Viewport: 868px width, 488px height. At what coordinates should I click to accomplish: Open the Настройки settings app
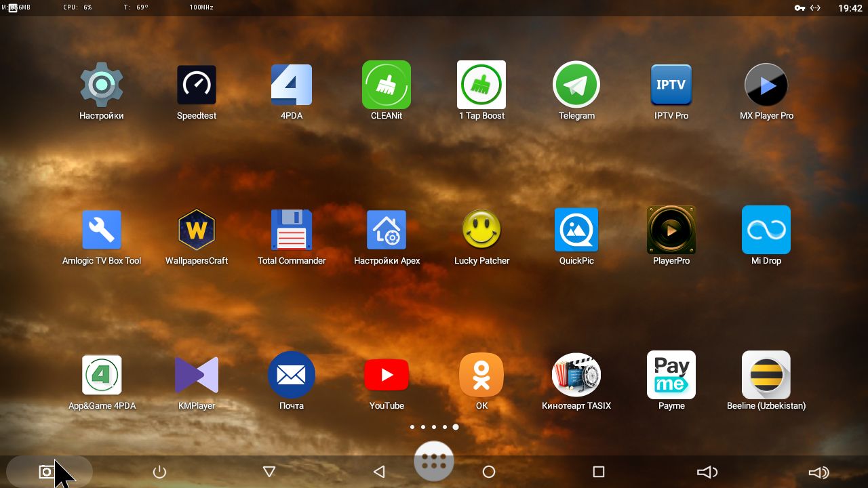[102, 85]
